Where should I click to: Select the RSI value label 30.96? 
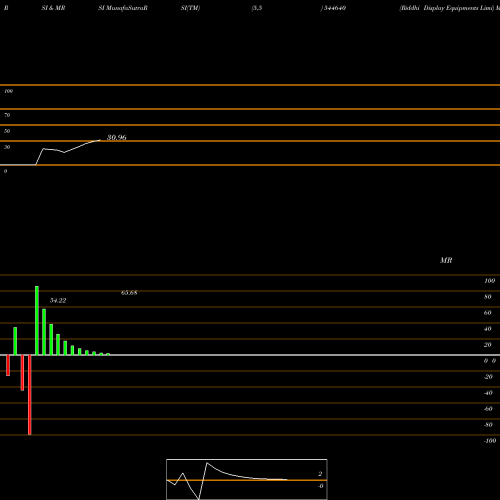pyautogui.click(x=117, y=137)
